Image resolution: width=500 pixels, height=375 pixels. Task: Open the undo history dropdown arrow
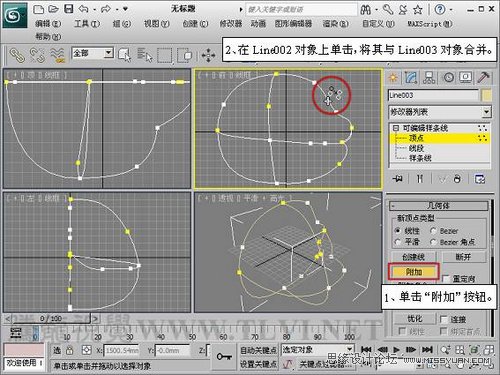click(94, 9)
